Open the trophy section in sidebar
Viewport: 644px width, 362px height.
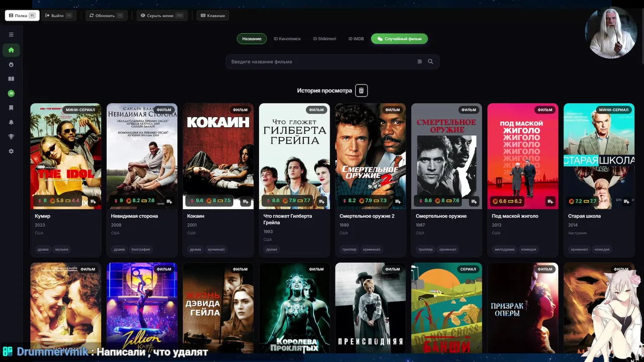click(11, 137)
